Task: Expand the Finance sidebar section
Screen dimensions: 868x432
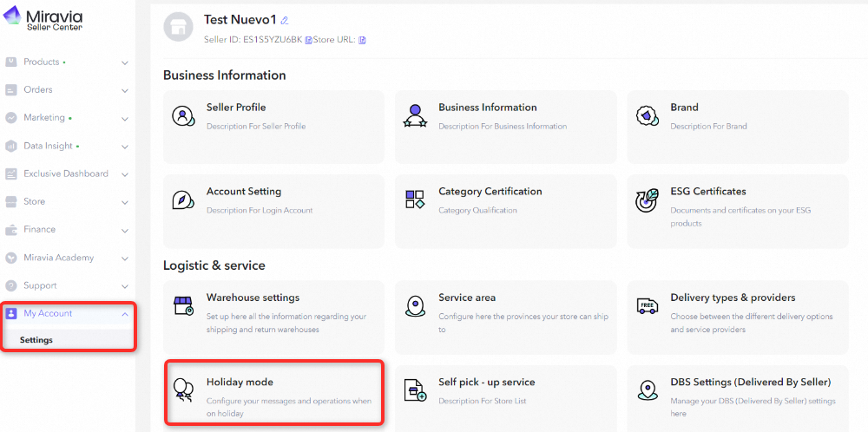Action: pyautogui.click(x=125, y=230)
